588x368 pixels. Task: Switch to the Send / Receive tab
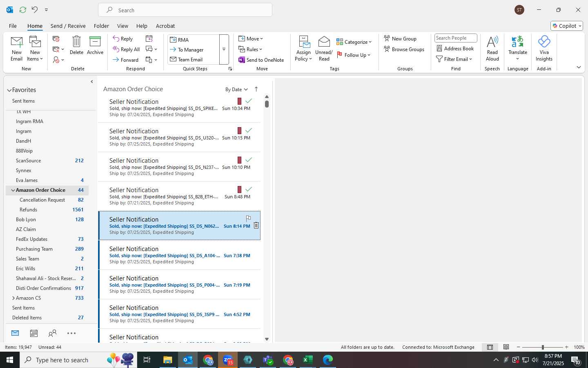tap(68, 26)
